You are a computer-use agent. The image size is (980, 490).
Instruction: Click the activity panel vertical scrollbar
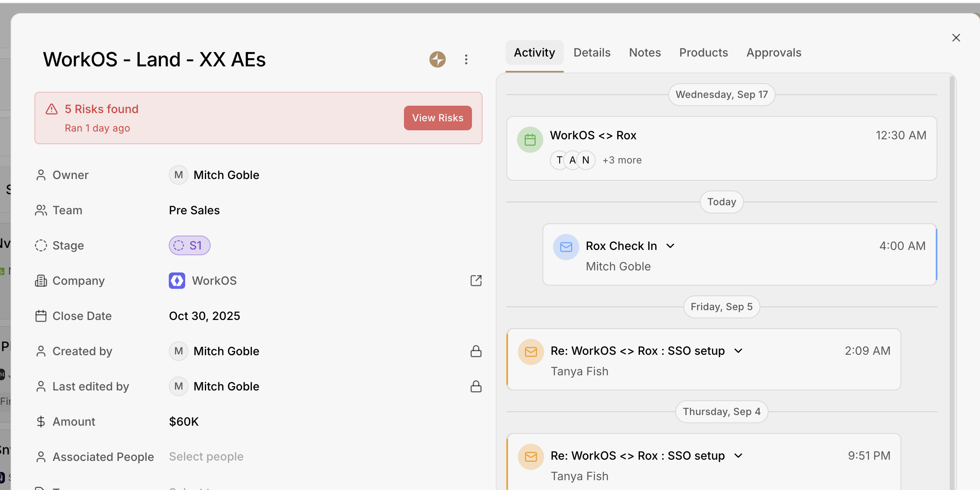(952, 246)
